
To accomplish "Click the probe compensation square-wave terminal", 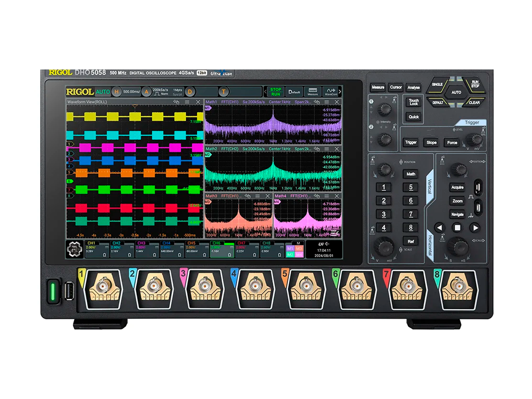I will pyautogui.click(x=478, y=187).
